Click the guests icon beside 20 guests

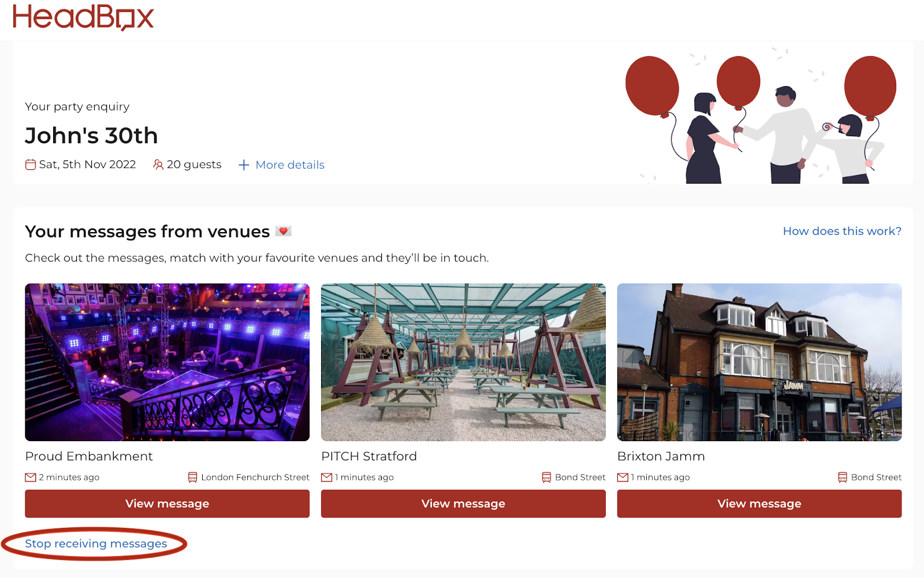(x=158, y=165)
